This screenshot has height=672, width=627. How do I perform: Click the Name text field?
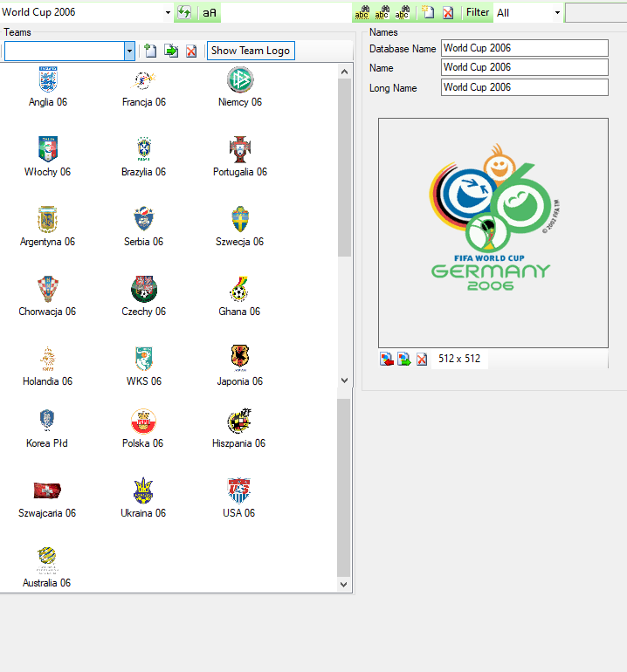pyautogui.click(x=525, y=67)
